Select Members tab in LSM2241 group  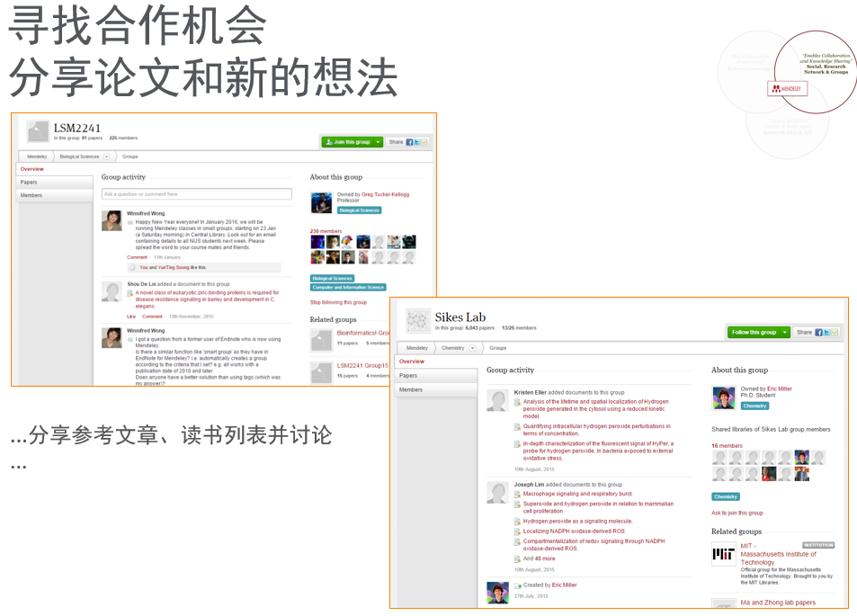click(x=55, y=196)
